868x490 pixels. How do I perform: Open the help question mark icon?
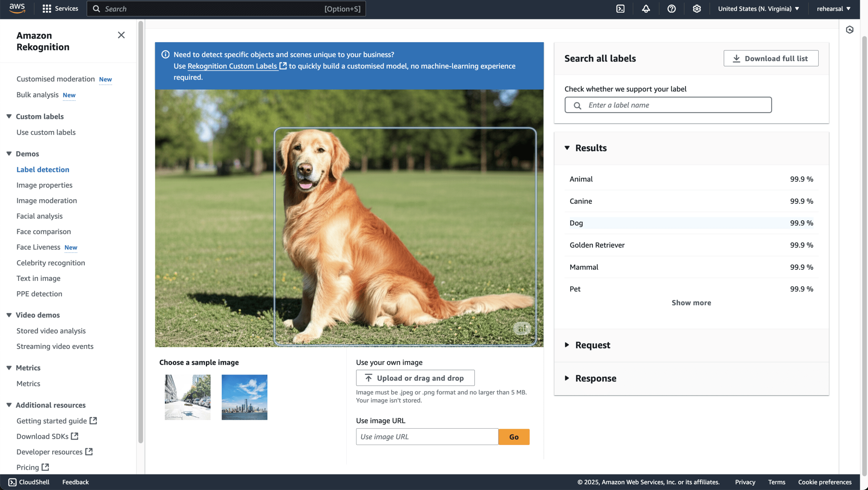click(671, 9)
